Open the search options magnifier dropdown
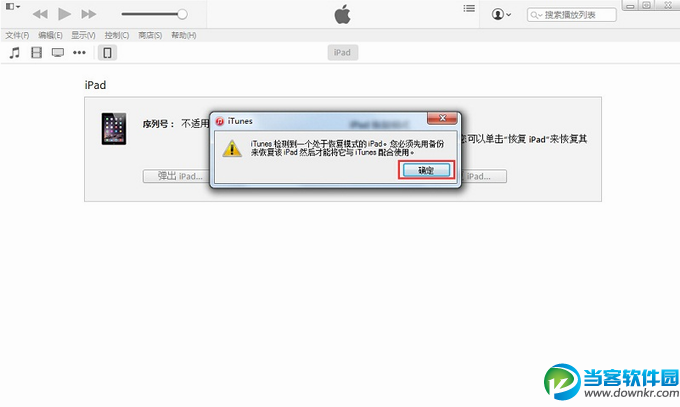The width and height of the screenshot is (680, 407). (x=536, y=15)
